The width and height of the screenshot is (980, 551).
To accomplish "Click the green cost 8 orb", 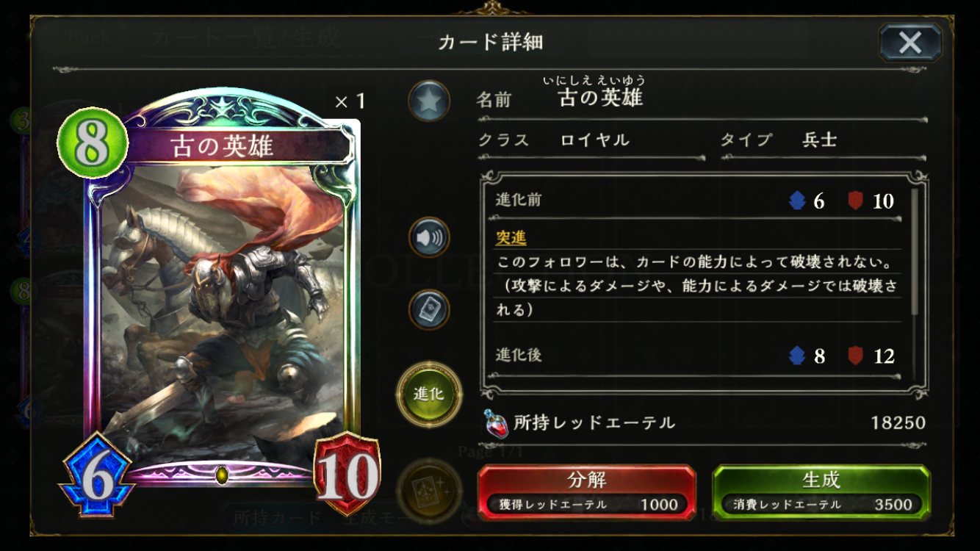I will click(92, 142).
